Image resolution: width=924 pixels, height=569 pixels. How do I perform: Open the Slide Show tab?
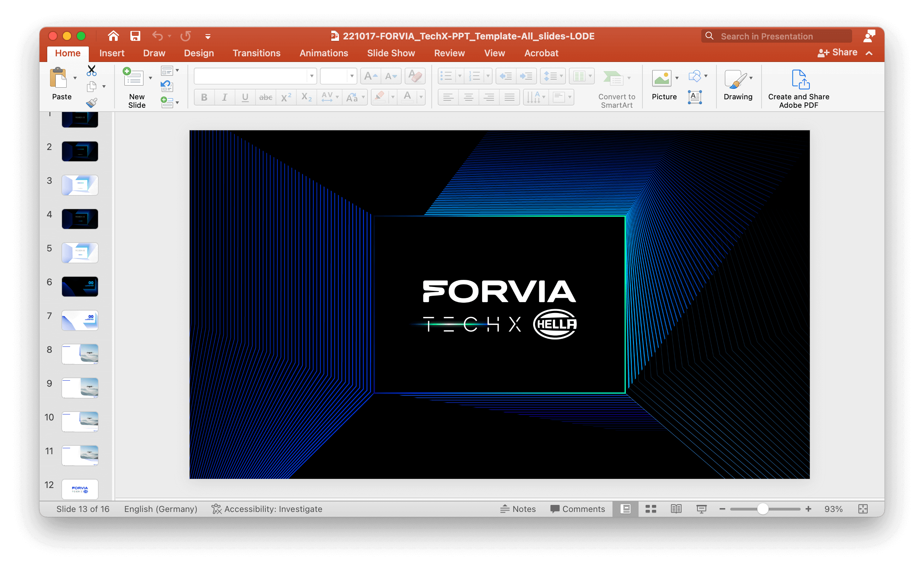(391, 53)
